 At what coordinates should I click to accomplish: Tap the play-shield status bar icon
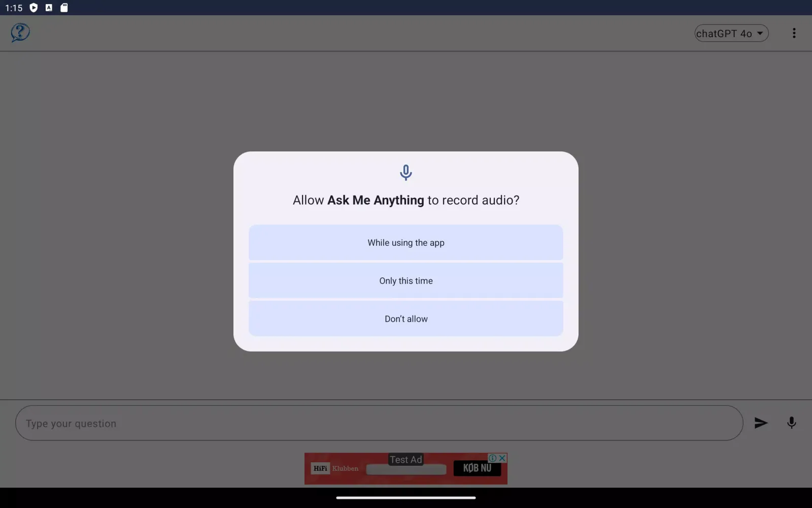pyautogui.click(x=33, y=8)
